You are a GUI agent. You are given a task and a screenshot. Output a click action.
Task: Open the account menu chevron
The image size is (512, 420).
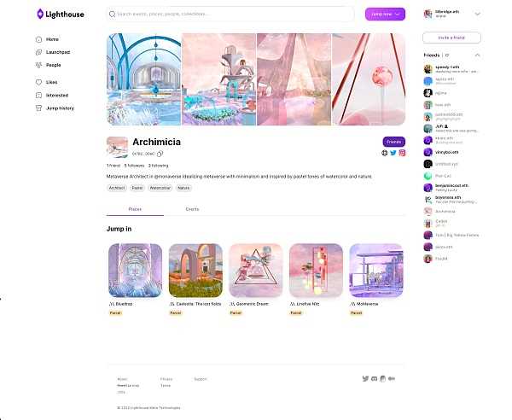[x=477, y=14]
